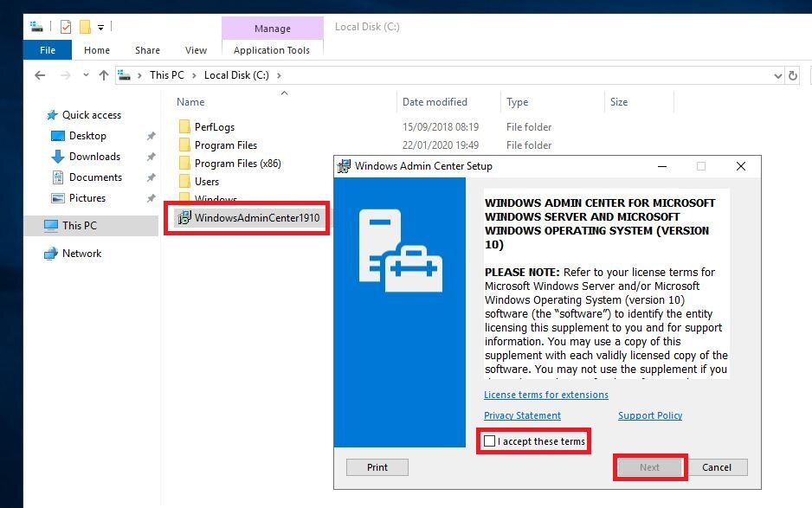Click This PC in the address bar
The width and height of the screenshot is (812, 508).
(167, 75)
